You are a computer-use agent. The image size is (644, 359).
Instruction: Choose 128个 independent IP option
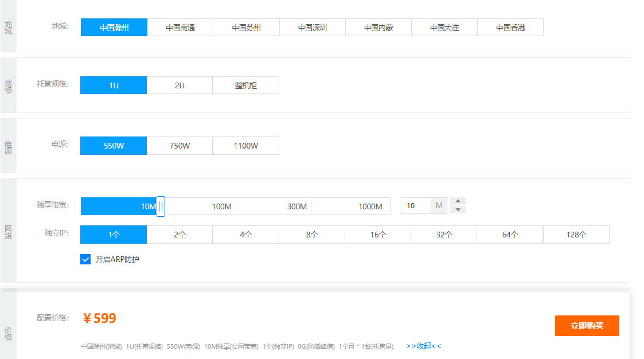tap(576, 235)
